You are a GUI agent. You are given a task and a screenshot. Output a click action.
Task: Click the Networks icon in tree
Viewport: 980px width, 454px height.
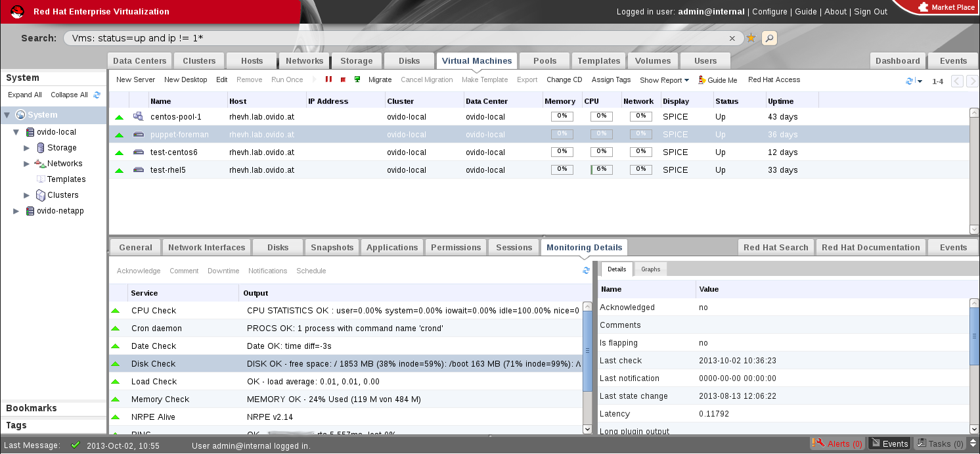point(39,164)
